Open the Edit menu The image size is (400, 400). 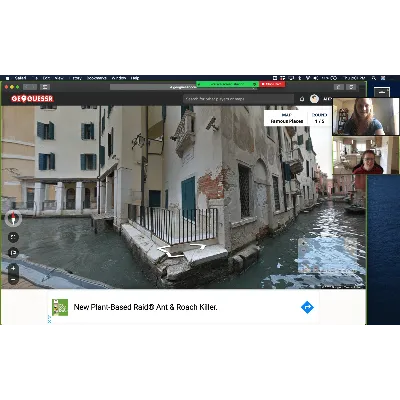tap(46, 78)
